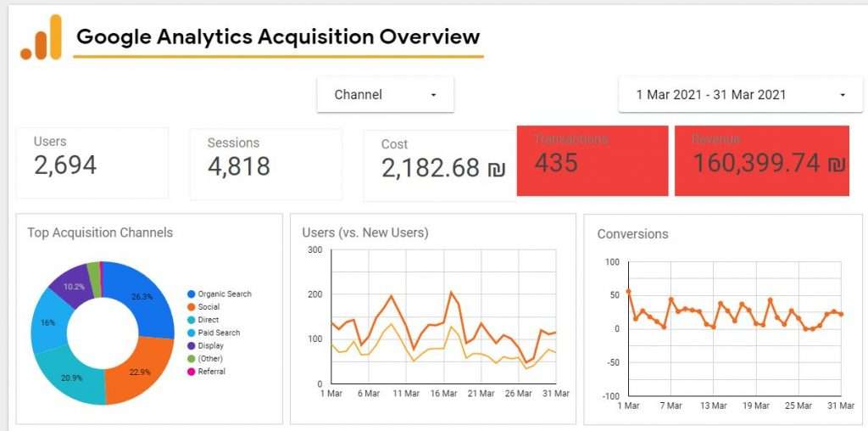This screenshot has height=431, width=868.
Task: Click the 16 Mar label on the Users chart axis
Action: pos(443,394)
